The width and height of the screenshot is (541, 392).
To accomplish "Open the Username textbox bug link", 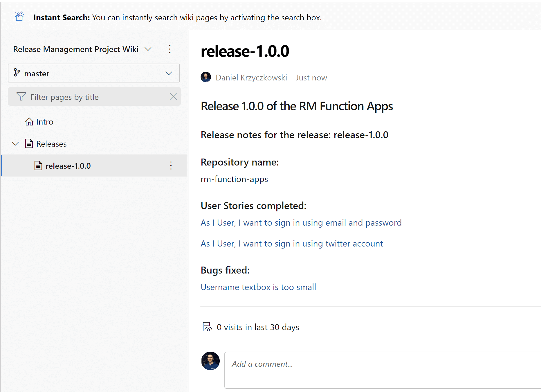I will point(258,287).
